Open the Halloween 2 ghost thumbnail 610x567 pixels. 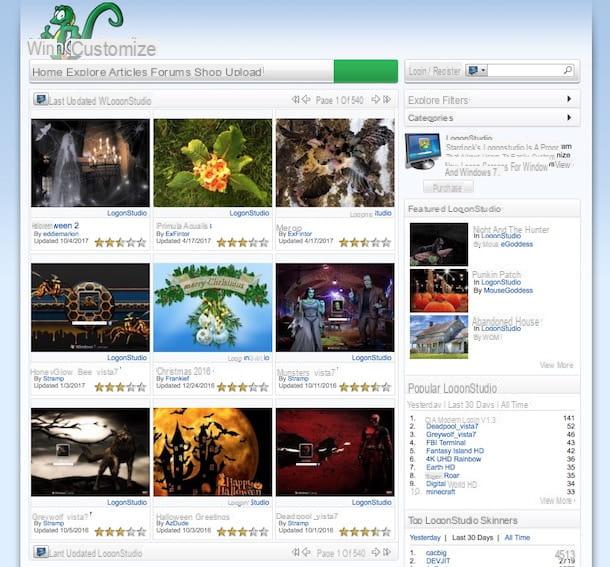(90, 163)
